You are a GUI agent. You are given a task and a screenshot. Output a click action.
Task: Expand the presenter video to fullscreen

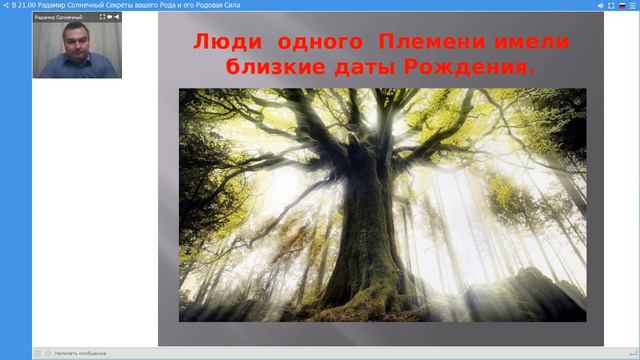(102, 17)
